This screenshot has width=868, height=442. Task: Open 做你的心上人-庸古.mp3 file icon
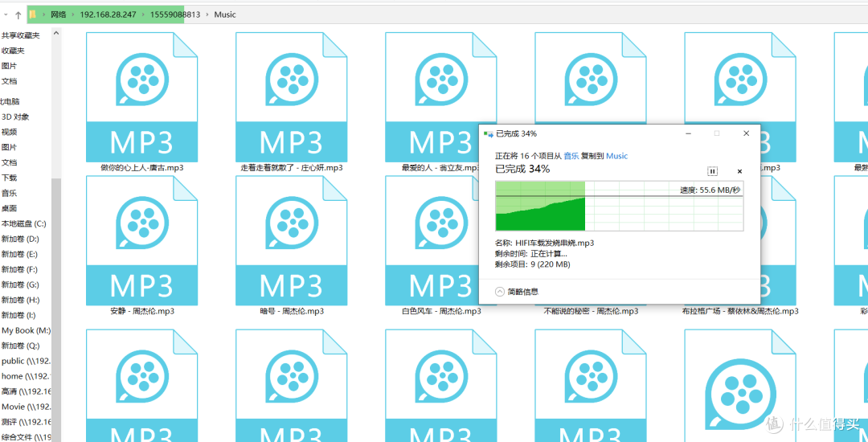141,96
